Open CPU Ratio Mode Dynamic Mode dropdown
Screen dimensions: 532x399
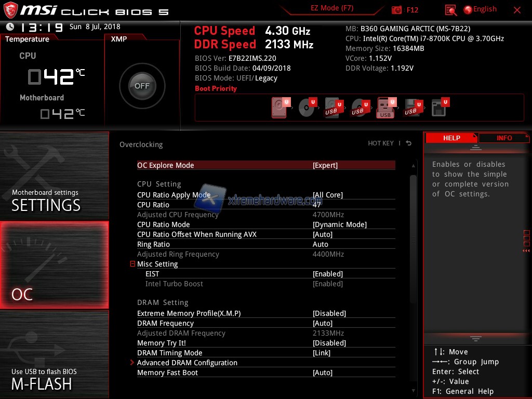339,224
